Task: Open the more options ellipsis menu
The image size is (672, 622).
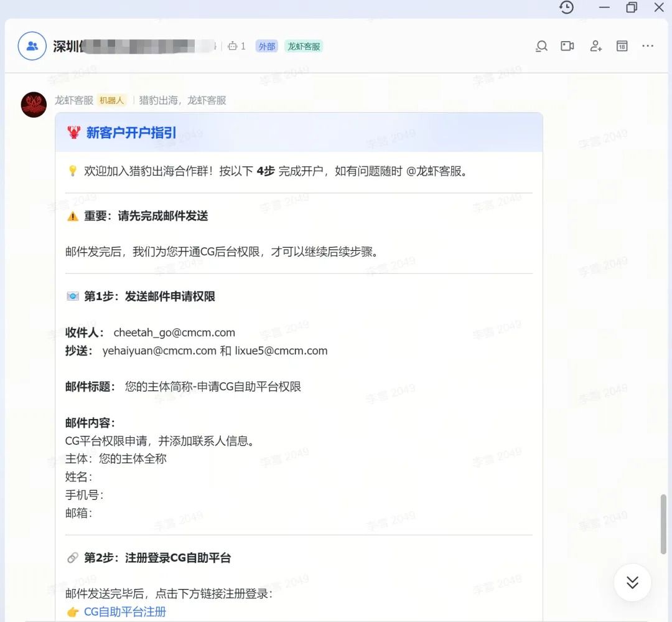Action: point(648,46)
